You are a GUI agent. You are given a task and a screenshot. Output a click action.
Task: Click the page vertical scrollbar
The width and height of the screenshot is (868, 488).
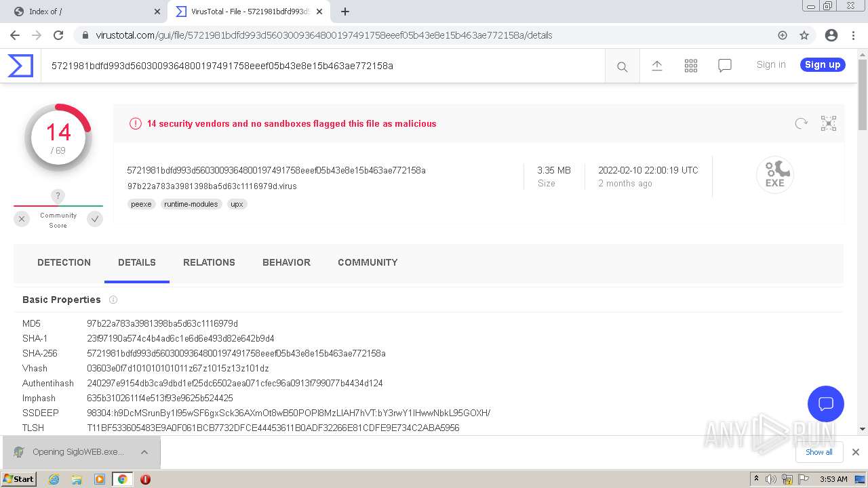(x=863, y=95)
